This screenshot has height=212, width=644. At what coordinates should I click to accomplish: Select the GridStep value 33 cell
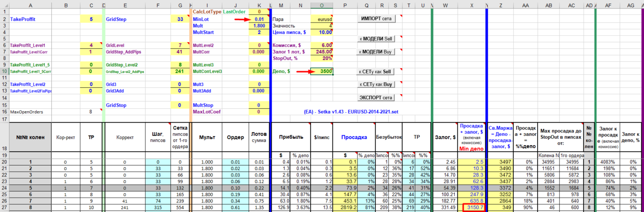coord(179,19)
